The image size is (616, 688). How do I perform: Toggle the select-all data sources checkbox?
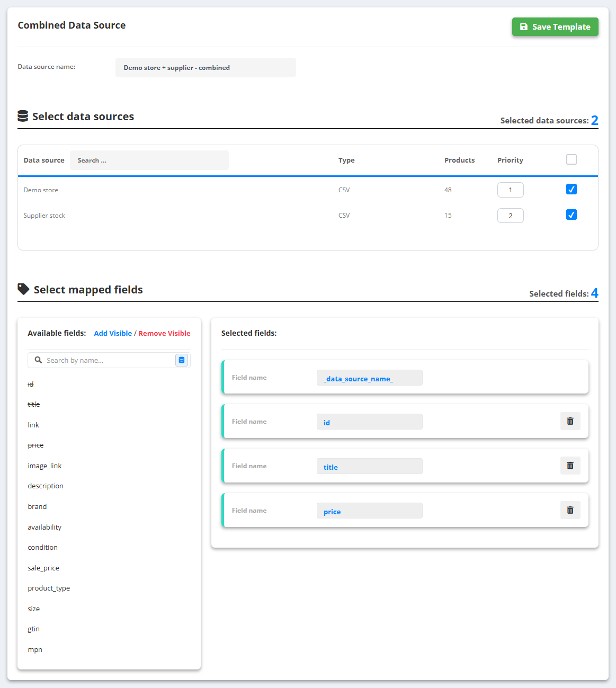pyautogui.click(x=572, y=159)
